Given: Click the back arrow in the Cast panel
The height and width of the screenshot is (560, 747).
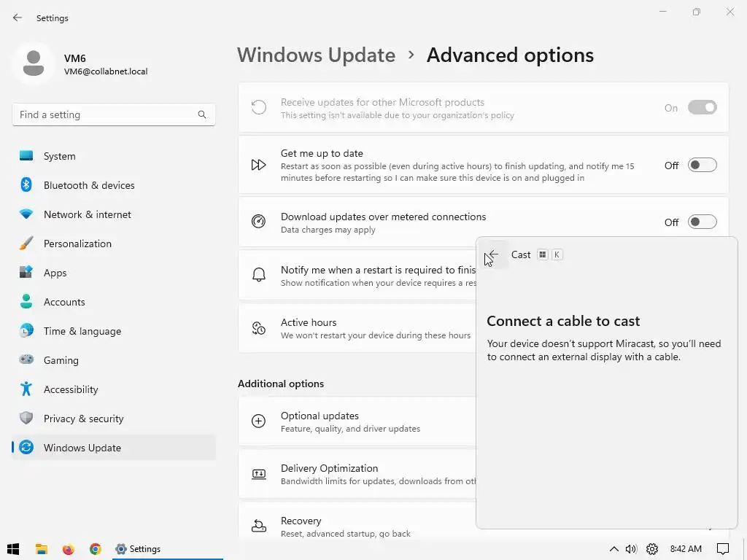Looking at the screenshot, I should tap(494, 254).
